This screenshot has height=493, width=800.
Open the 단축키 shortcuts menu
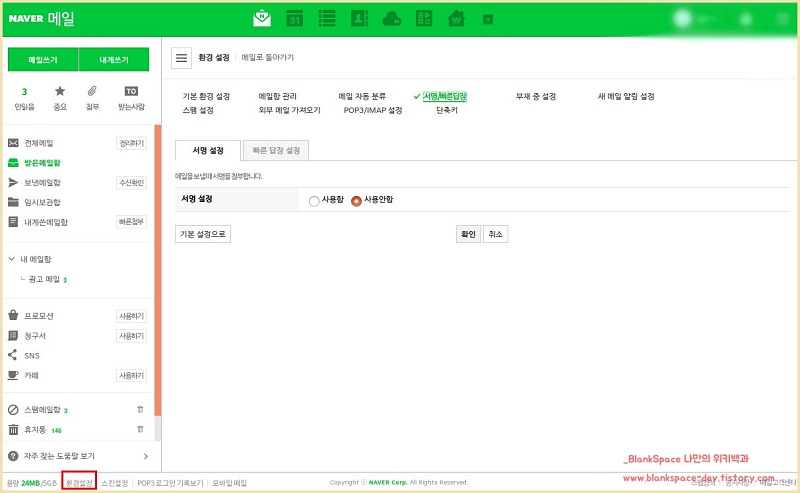tap(447, 110)
